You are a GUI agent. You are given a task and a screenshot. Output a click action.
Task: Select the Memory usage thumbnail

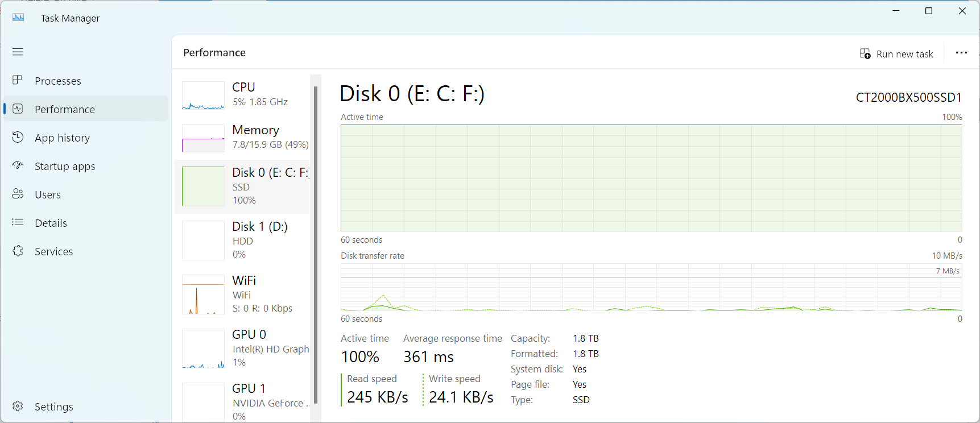(x=203, y=138)
